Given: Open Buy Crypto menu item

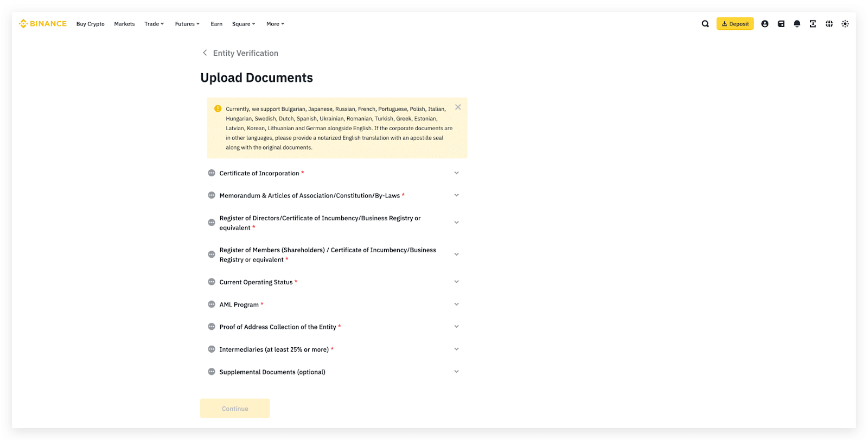Looking at the screenshot, I should (x=91, y=24).
